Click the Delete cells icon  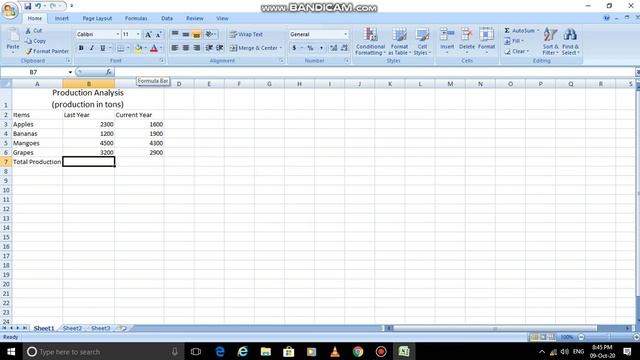[x=467, y=35]
